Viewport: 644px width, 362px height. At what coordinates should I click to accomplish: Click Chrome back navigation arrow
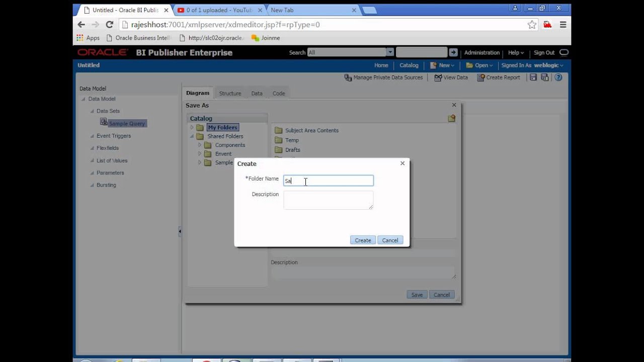click(x=81, y=24)
